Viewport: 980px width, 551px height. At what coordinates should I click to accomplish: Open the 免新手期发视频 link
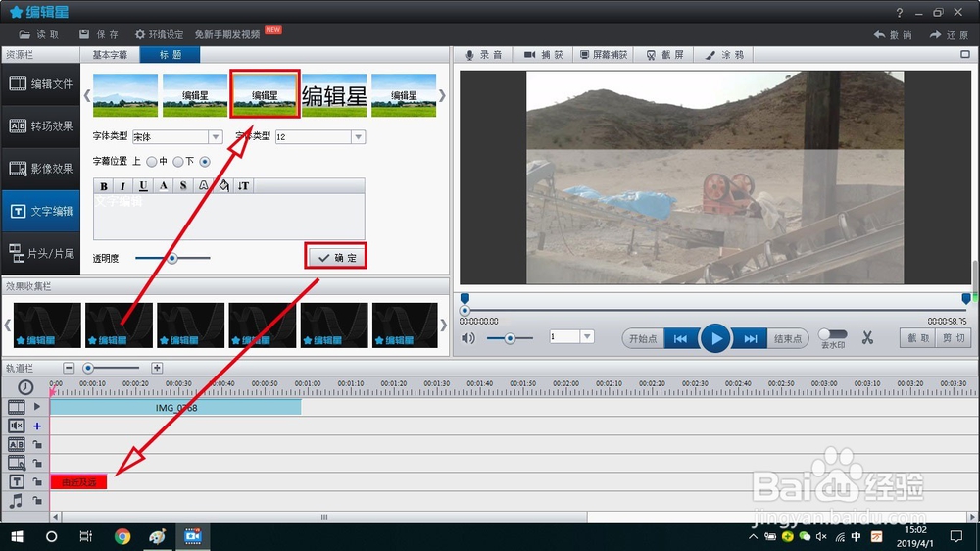point(227,34)
